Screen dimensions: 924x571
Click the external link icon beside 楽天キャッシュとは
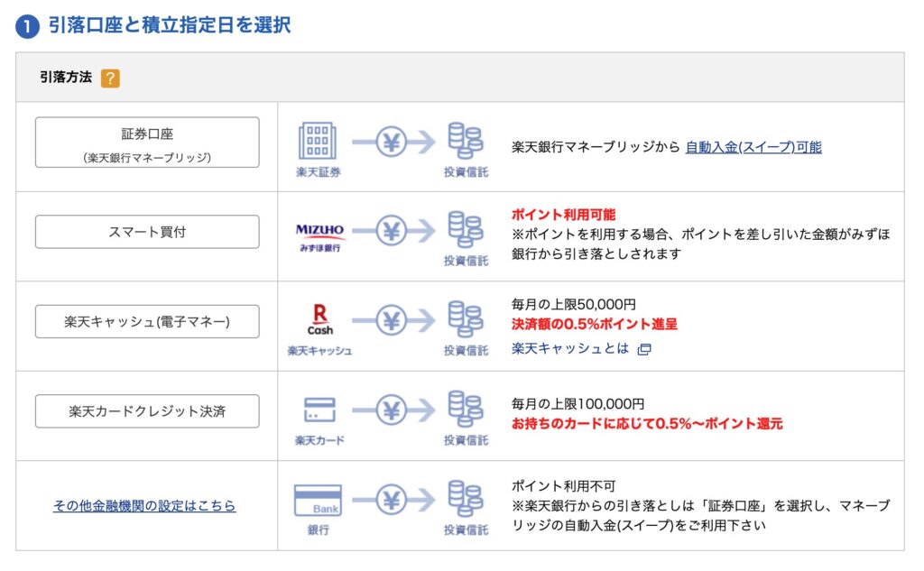tap(643, 349)
